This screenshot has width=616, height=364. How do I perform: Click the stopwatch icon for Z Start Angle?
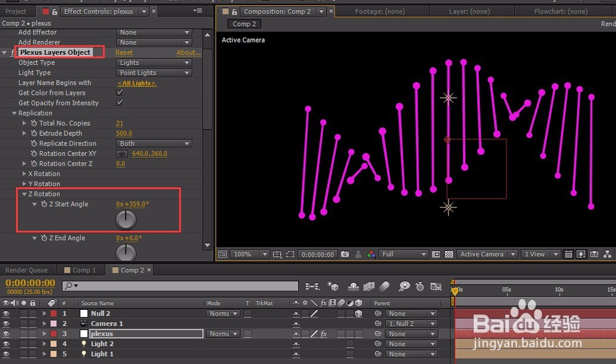(44, 204)
